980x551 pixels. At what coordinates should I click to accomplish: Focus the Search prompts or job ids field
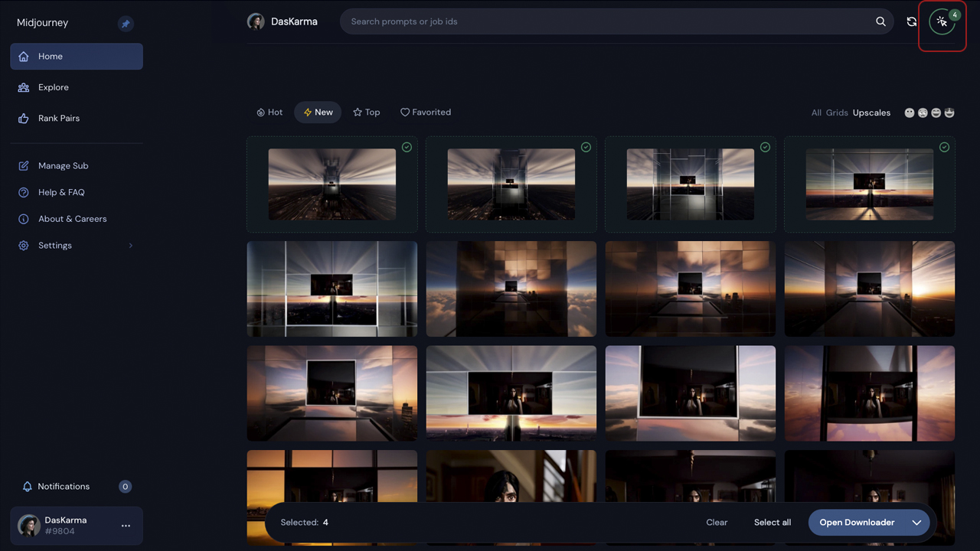pyautogui.click(x=616, y=21)
